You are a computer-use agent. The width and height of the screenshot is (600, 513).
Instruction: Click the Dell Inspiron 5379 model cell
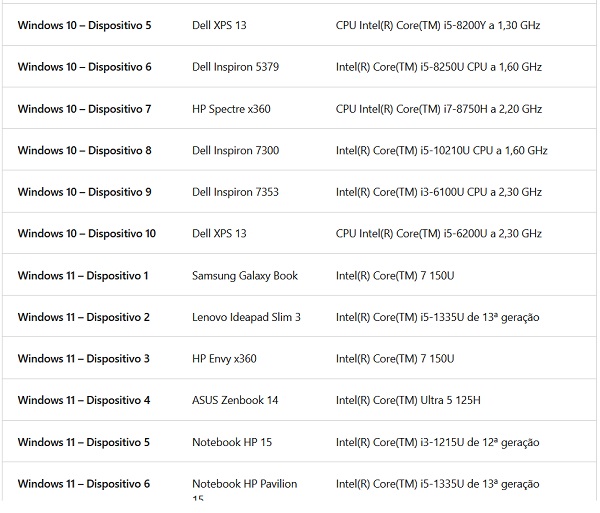click(235, 67)
